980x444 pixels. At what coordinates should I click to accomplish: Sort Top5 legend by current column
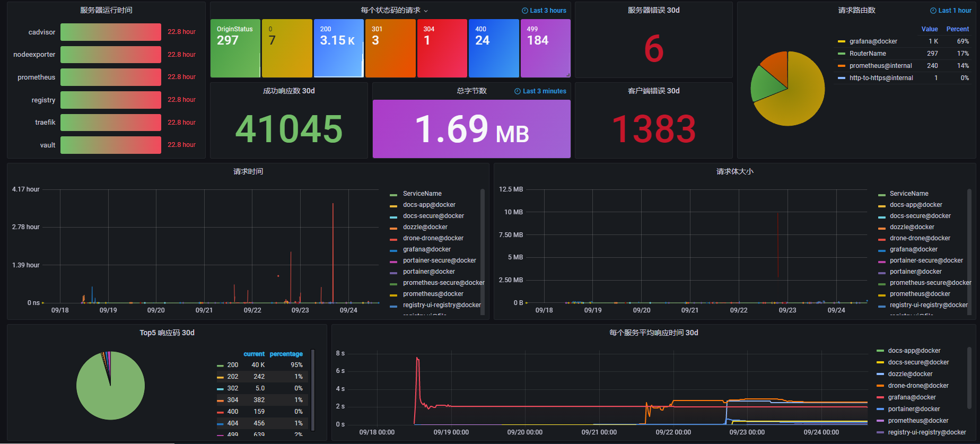coord(254,354)
